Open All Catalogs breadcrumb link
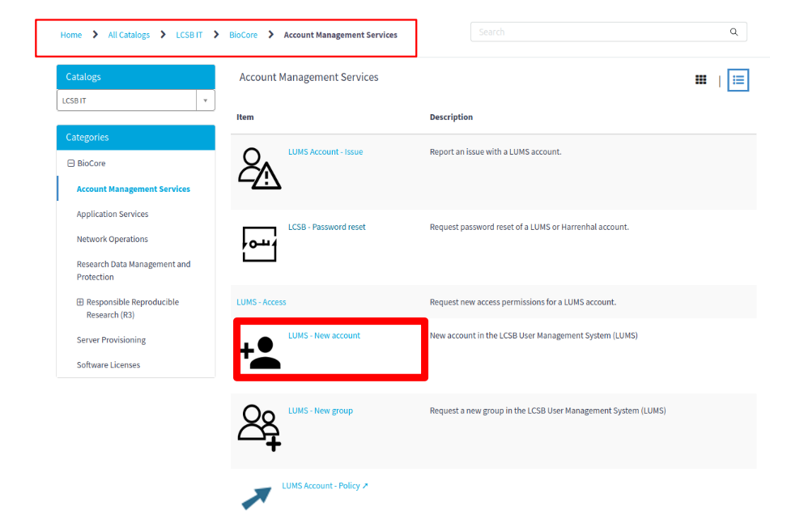 coord(129,35)
